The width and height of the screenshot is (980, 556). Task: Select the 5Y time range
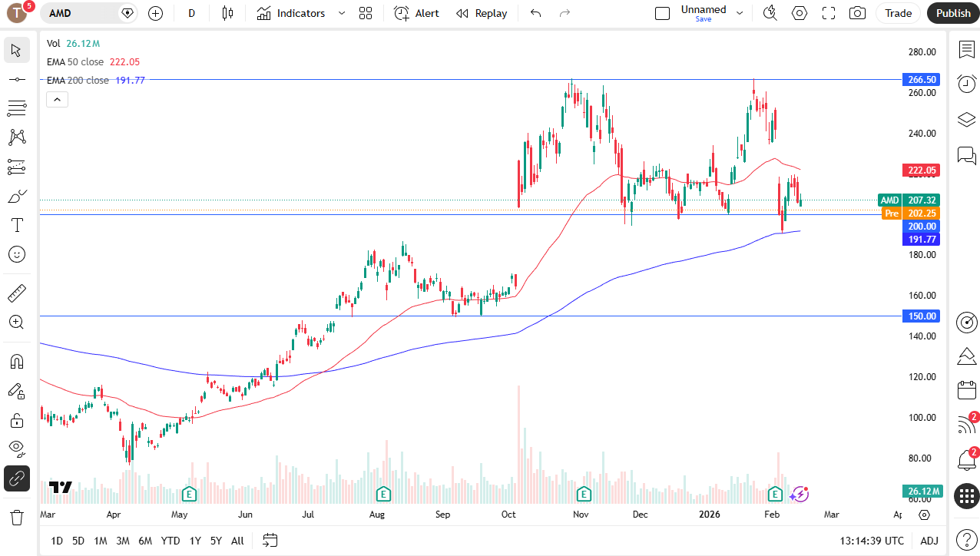[217, 541]
